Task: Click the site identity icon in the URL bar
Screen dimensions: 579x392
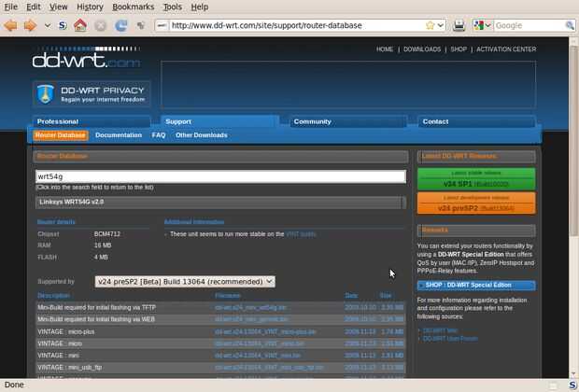Action: coord(162,25)
